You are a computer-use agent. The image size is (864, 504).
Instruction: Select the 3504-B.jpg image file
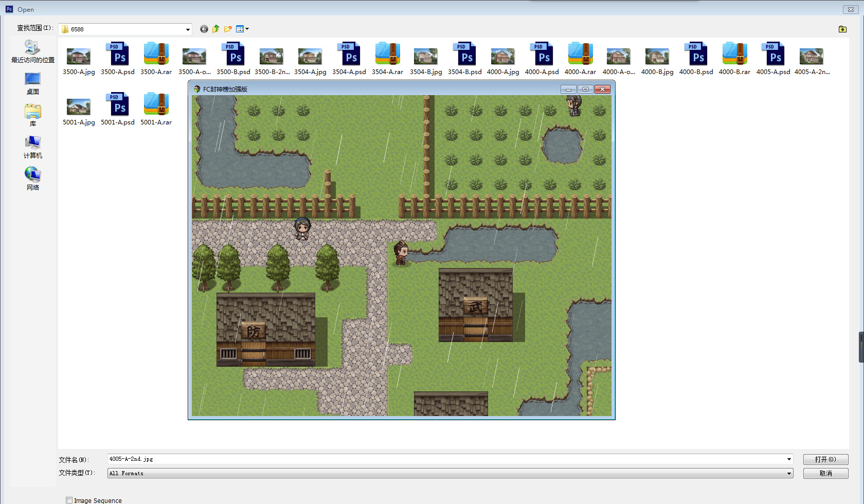click(x=426, y=56)
